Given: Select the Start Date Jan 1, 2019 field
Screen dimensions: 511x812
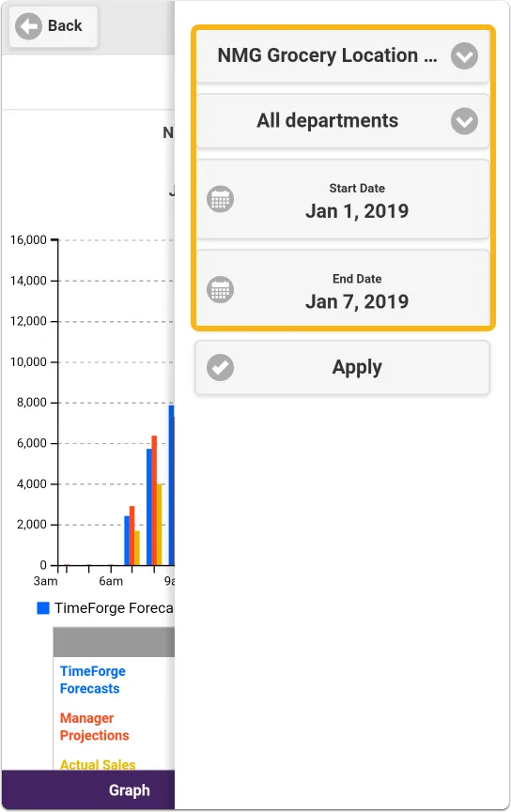Looking at the screenshot, I should coord(343,199).
